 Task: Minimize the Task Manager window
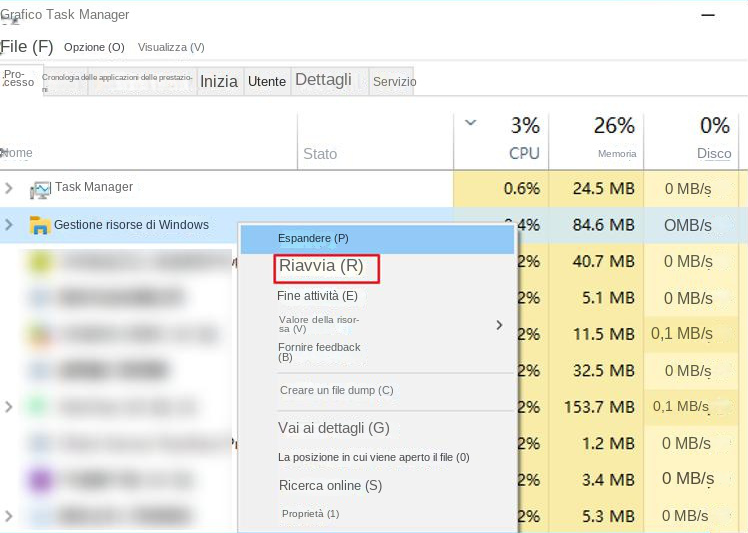[708, 15]
